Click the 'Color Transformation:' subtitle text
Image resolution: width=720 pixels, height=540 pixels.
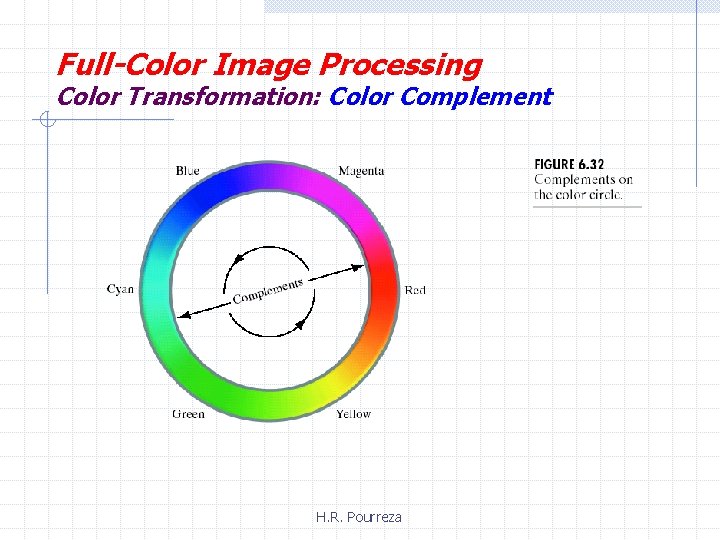click(x=189, y=97)
